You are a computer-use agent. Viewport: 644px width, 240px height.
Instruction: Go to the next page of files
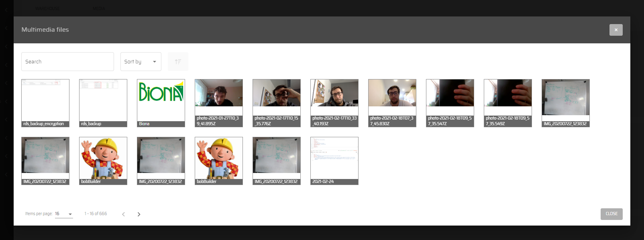tap(139, 214)
